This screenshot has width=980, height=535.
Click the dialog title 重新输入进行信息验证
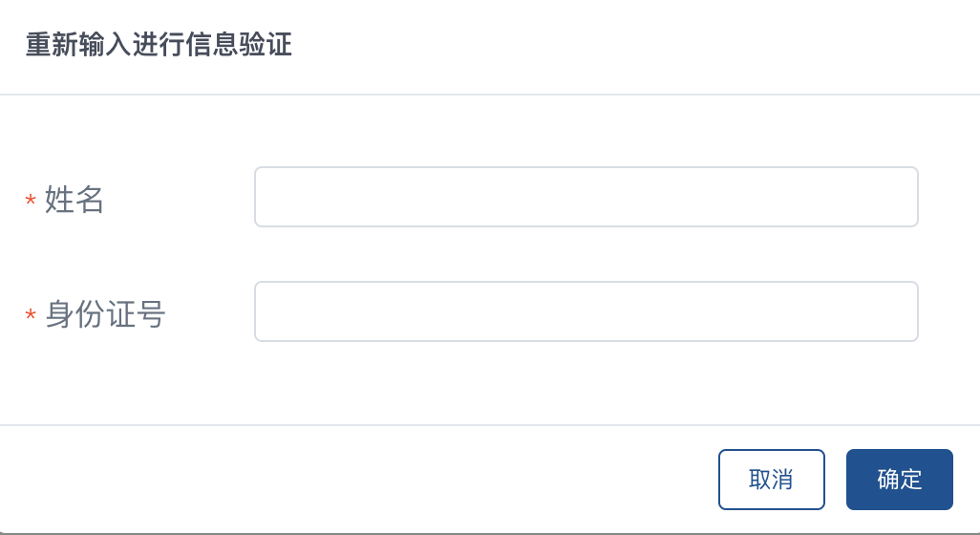click(x=159, y=46)
